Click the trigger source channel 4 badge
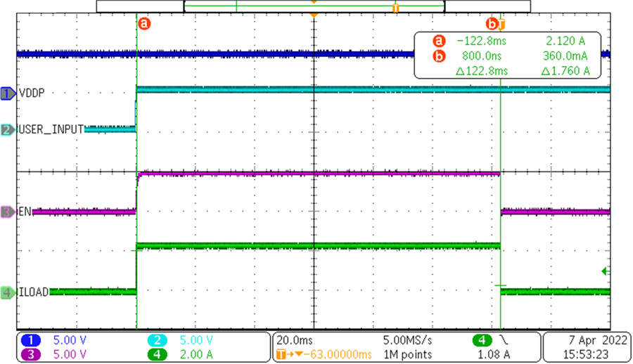This screenshot has width=633, height=364. point(482,340)
